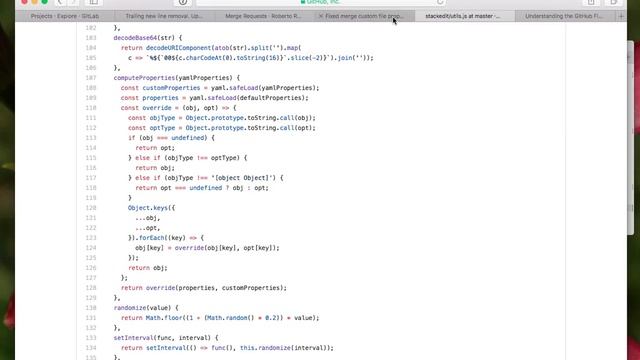The image size is (640, 360).
Task: Click override(obj[key], opt[key]) call
Action: (226, 248)
